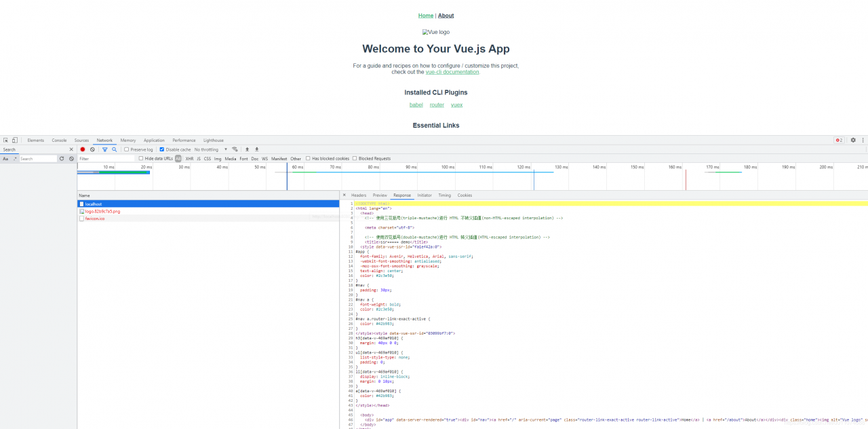The image size is (868, 429).
Task: Filter requests by Font
Action: click(x=244, y=158)
